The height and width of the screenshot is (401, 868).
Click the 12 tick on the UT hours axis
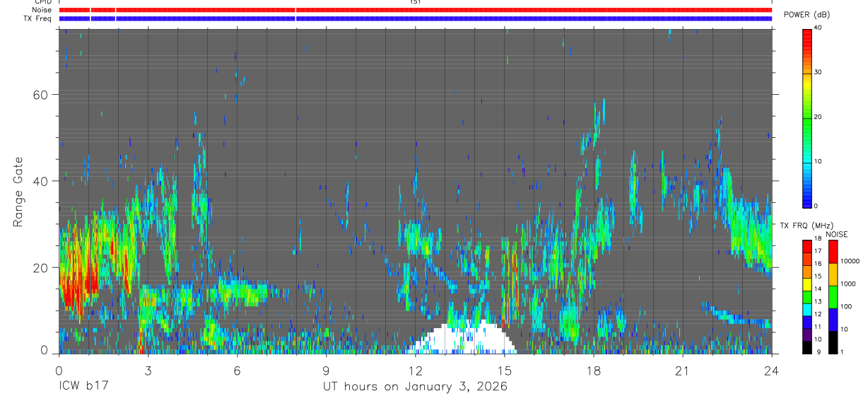point(415,370)
